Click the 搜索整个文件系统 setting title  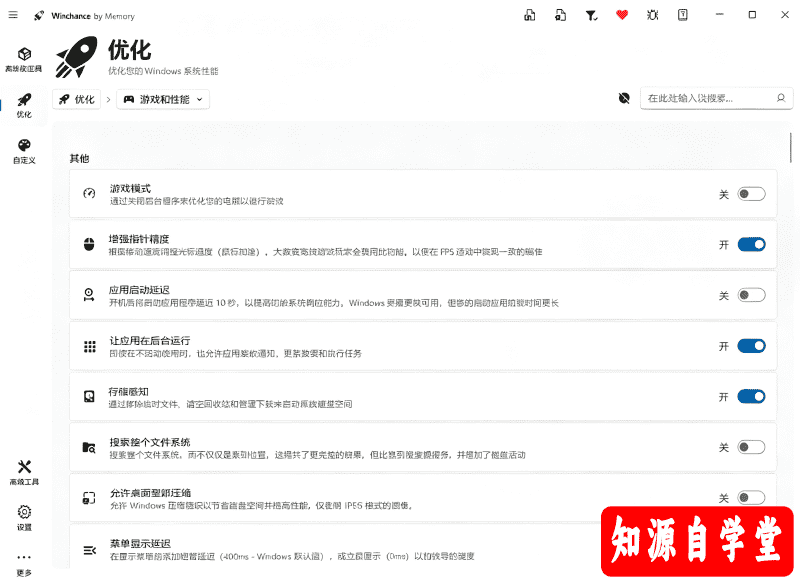150,442
